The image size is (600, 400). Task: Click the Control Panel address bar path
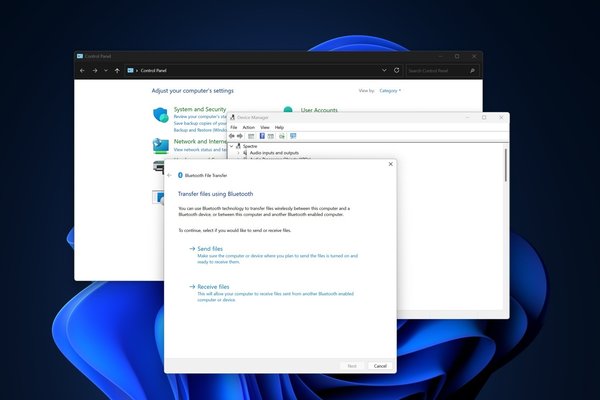(153, 70)
